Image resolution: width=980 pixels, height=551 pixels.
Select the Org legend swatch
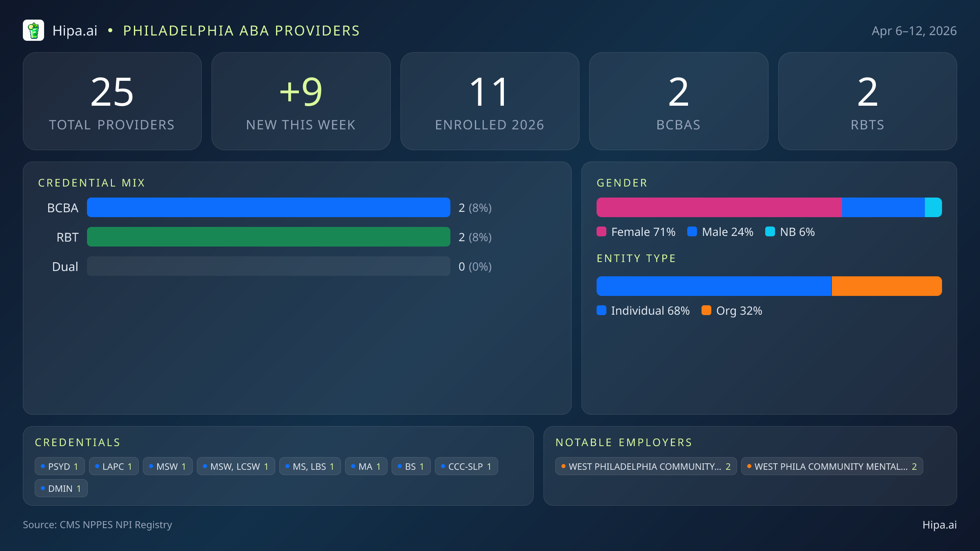[x=707, y=311]
